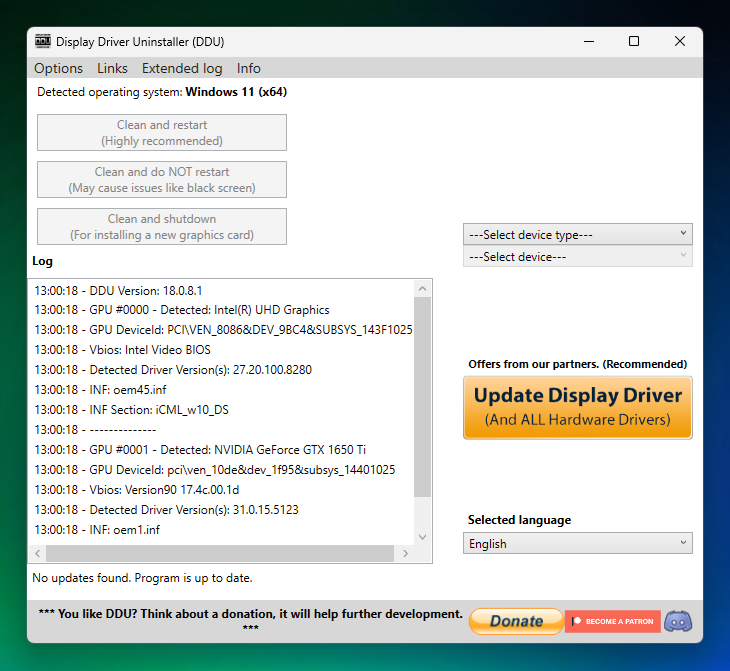This screenshot has height=671, width=730.
Task: Open the Extended log menu
Action: [x=182, y=68]
